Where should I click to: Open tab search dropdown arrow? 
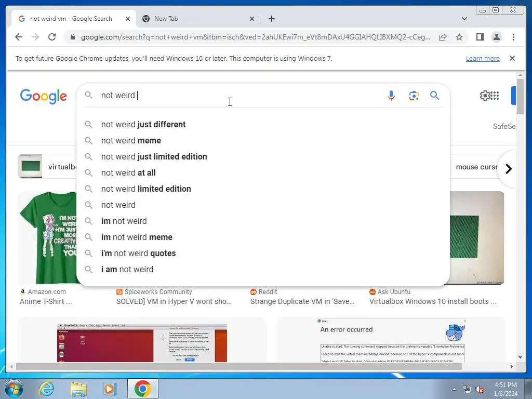point(464,19)
